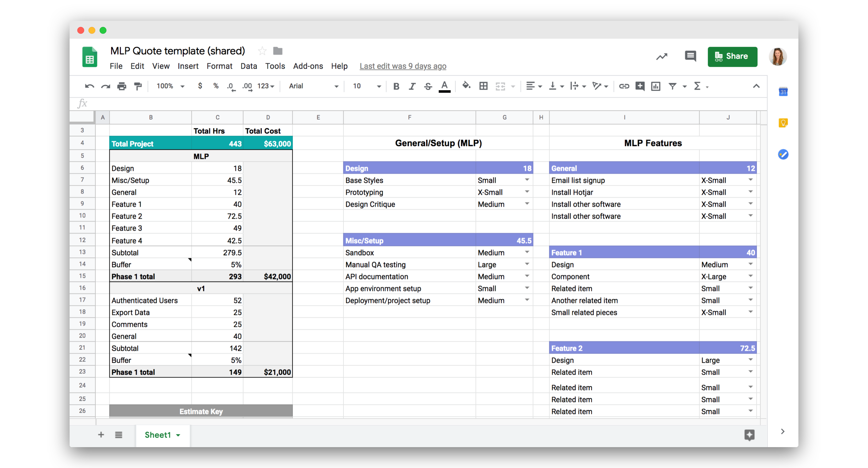
Task: Click the Undo arrow icon
Action: coord(89,86)
